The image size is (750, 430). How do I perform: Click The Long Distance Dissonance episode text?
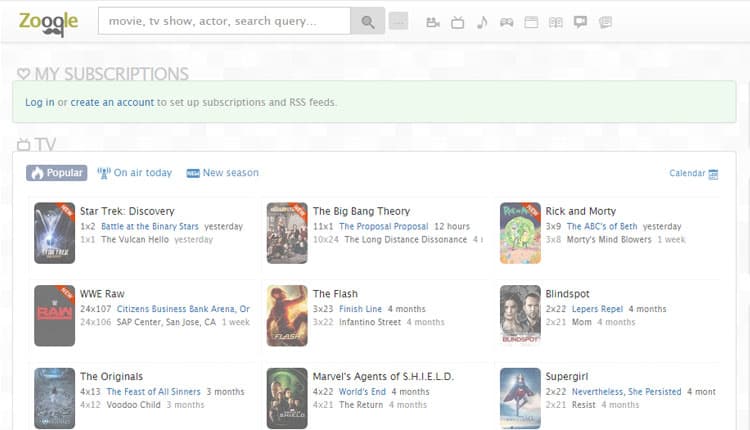tap(406, 240)
